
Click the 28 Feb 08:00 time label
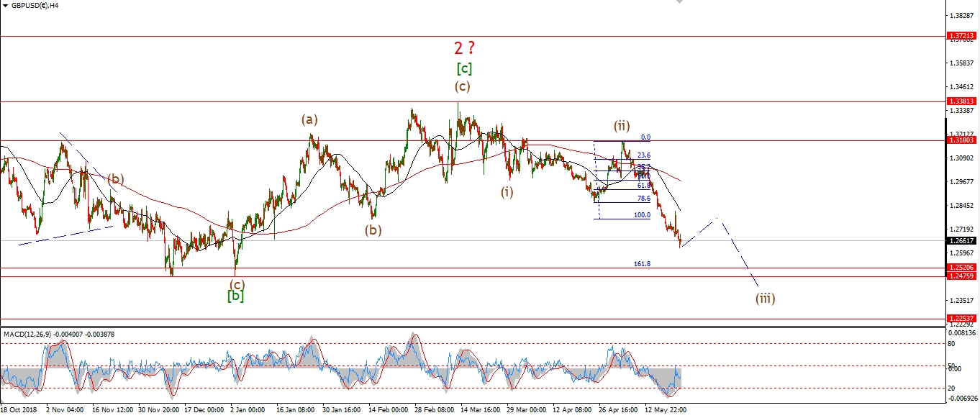point(434,412)
